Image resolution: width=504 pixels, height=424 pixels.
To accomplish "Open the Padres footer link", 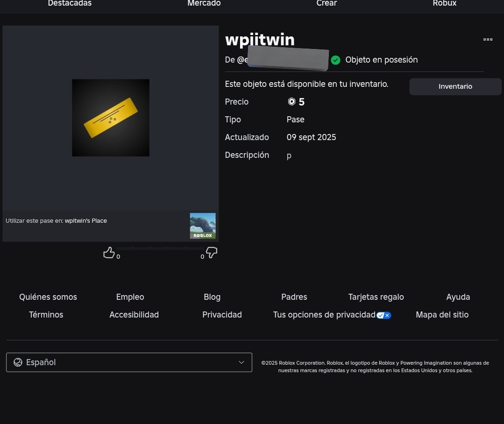I will coord(294,297).
